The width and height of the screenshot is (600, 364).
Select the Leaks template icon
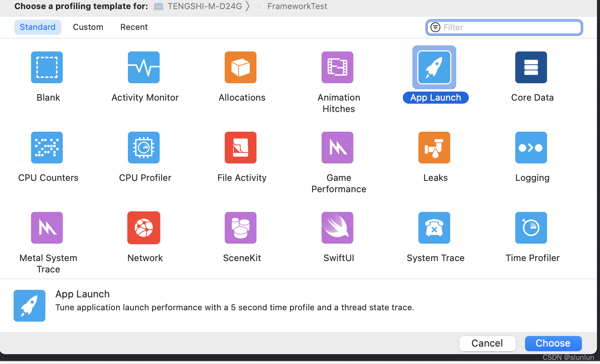(434, 148)
